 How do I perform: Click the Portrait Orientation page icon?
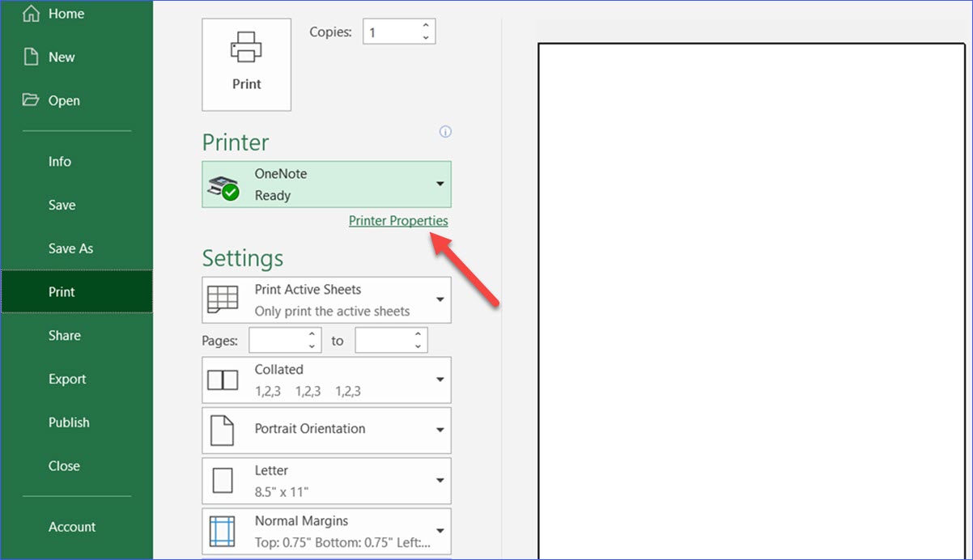(223, 430)
